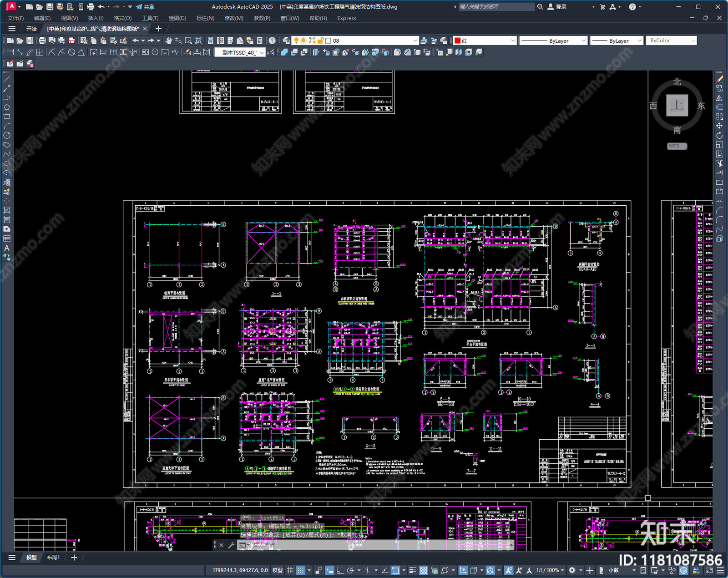The image size is (728, 578).
Task: Select the Pan hand tool
Action: [169, 41]
